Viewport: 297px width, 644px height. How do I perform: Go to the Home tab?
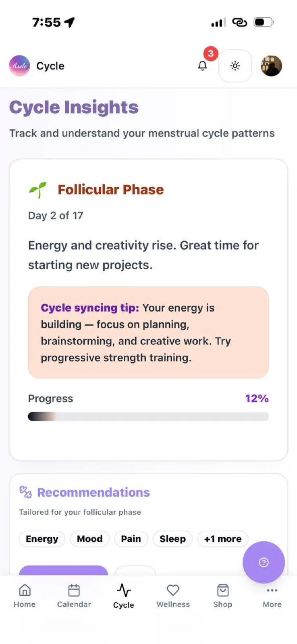[25, 596]
